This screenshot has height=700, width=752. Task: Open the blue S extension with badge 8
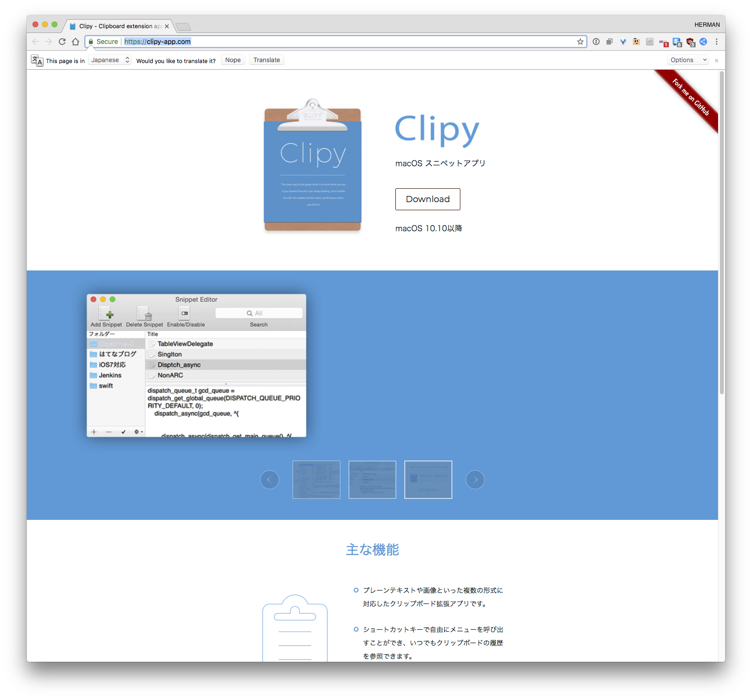click(x=677, y=43)
